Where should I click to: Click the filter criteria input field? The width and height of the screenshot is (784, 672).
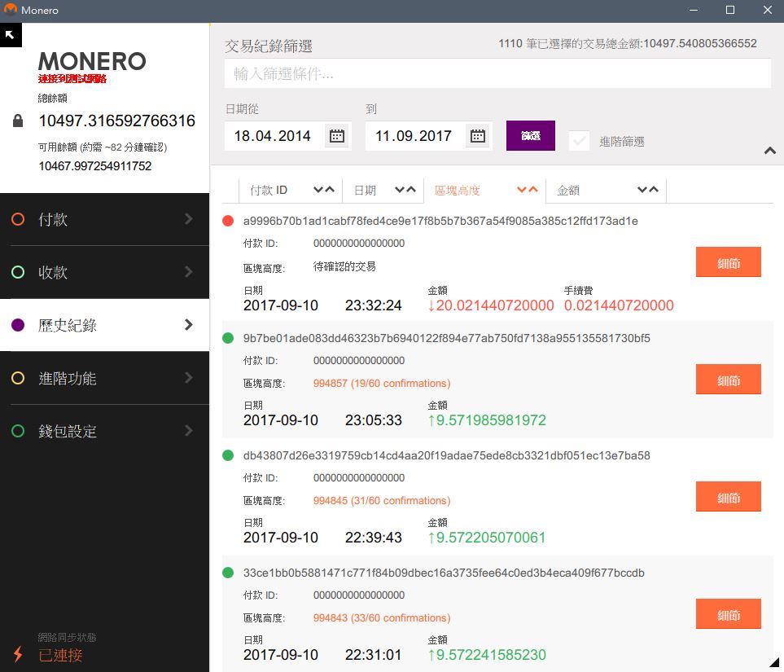(x=497, y=74)
